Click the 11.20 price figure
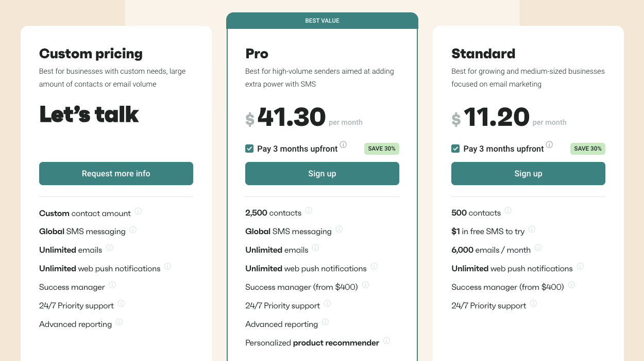 coord(497,117)
